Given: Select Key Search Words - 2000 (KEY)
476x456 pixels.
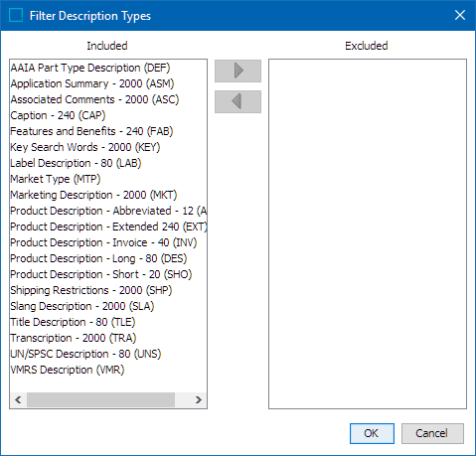Looking at the screenshot, I should coord(85,147).
